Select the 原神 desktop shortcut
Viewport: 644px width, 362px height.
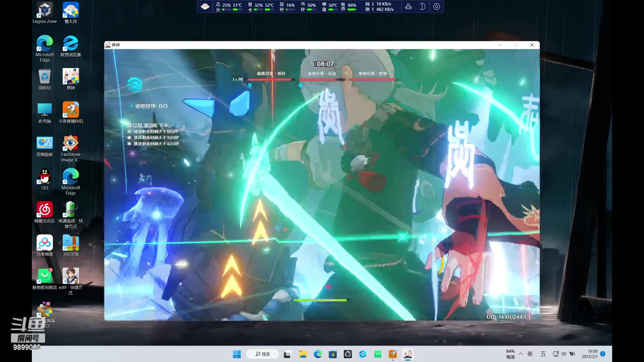click(x=71, y=79)
